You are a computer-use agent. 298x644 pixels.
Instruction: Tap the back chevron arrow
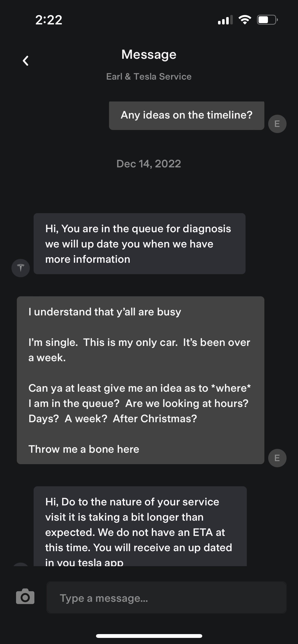[x=25, y=61]
